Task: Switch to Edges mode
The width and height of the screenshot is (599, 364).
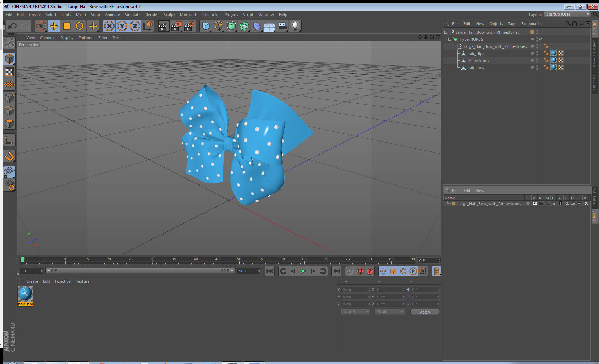Action: 9,110
